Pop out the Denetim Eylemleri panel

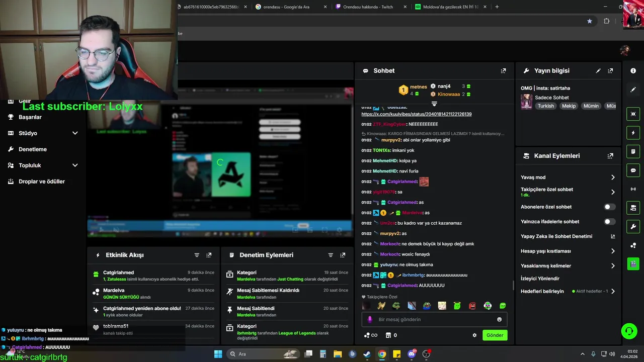pos(343,255)
